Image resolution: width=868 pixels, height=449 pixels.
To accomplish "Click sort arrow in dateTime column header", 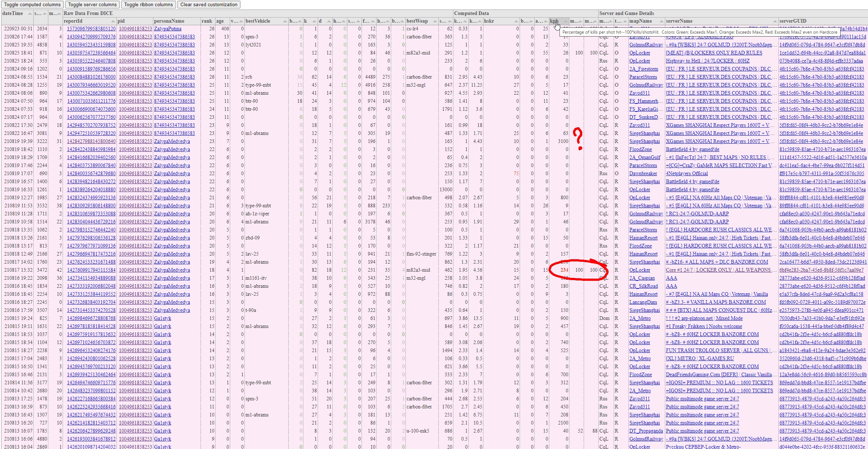I will 29,14.
